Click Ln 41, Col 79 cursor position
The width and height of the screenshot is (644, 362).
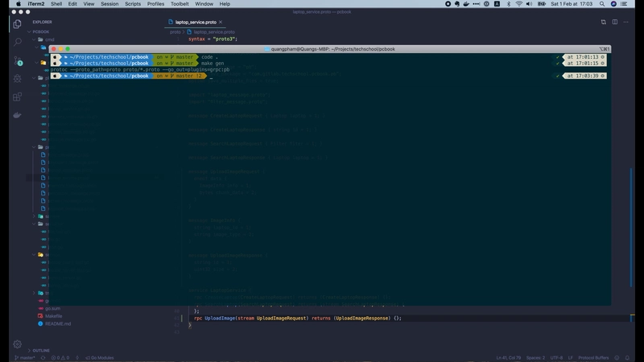[x=509, y=358]
